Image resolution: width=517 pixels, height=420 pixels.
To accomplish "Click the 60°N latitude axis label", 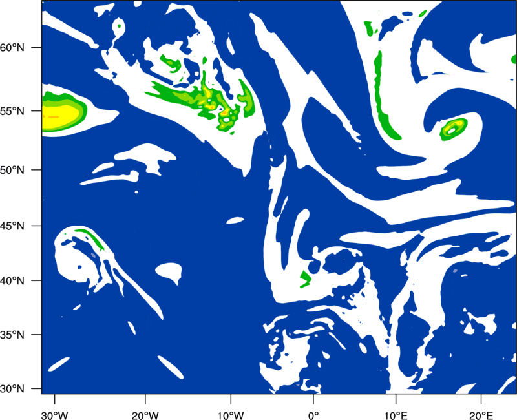I will click(12, 47).
